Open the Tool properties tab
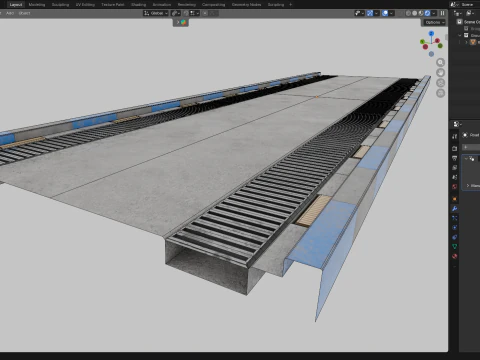 pos(455,136)
